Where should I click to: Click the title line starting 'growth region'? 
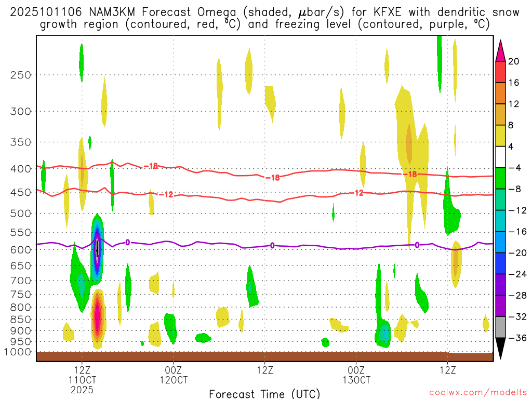point(264,25)
